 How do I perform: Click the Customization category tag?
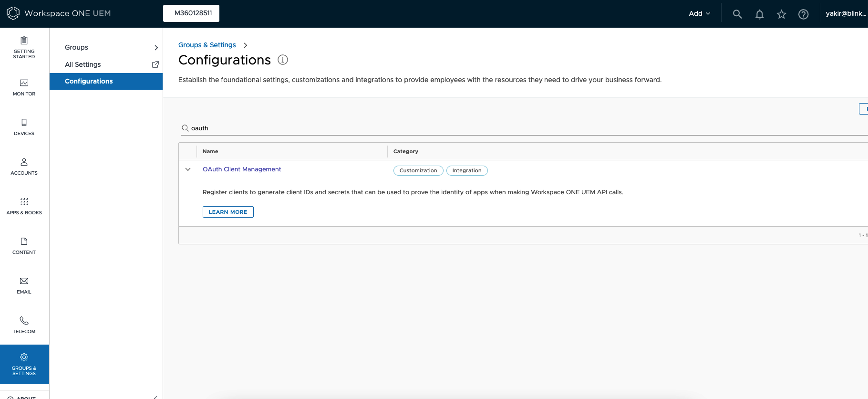click(x=418, y=171)
